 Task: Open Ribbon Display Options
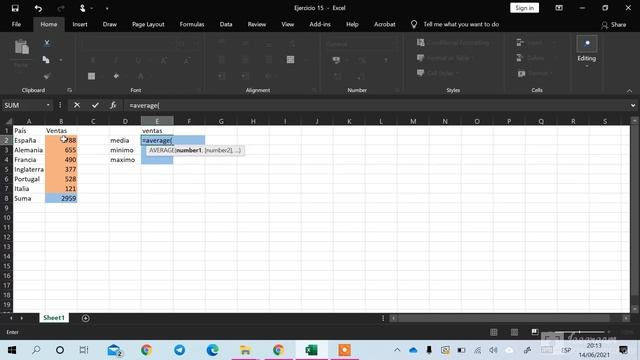(x=559, y=8)
